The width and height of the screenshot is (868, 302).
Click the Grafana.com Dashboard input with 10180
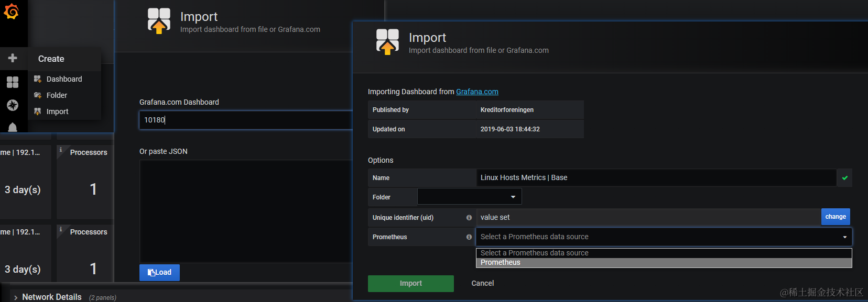coord(246,120)
